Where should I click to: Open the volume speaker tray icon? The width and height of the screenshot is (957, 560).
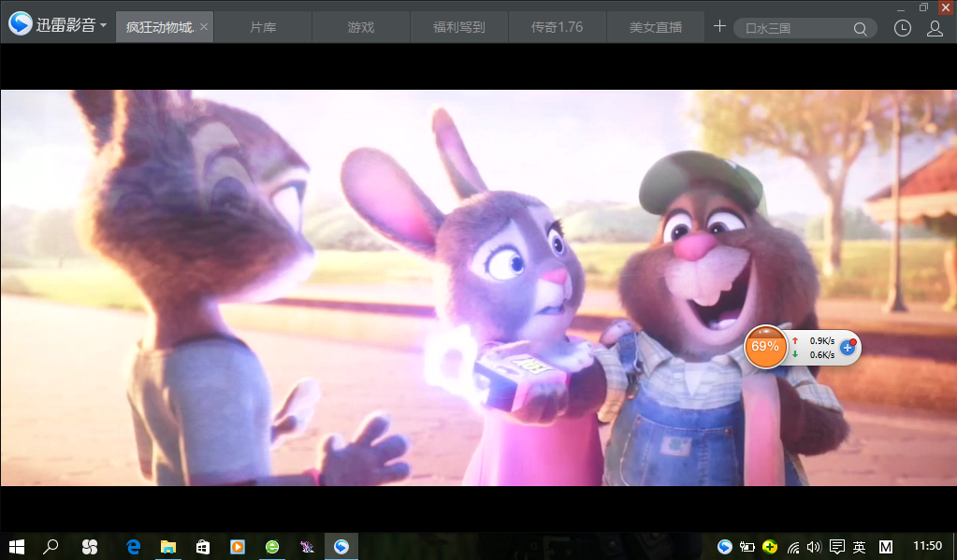tap(814, 547)
